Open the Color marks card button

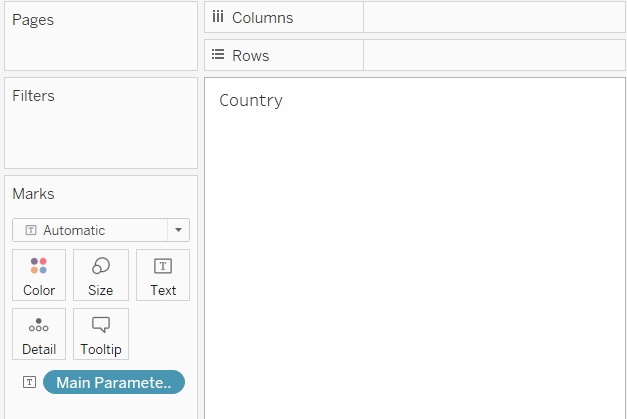tap(39, 275)
